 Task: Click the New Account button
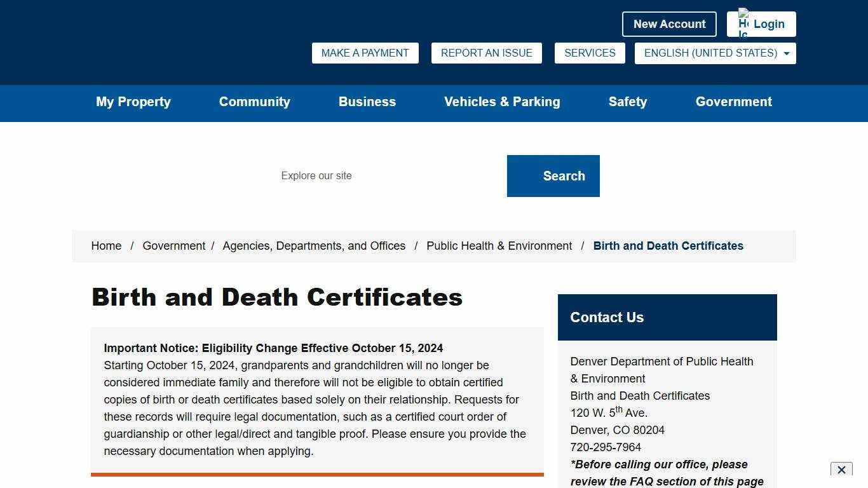tap(669, 24)
